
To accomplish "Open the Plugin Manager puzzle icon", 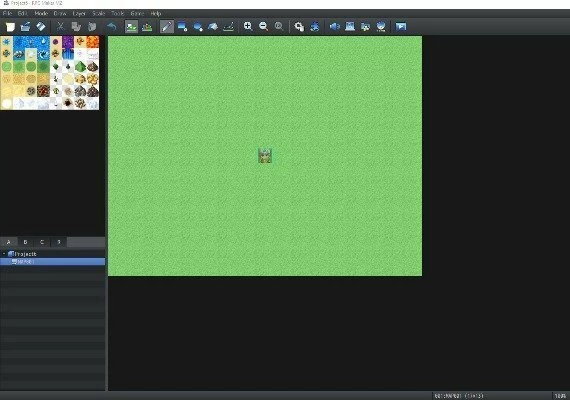I will (315, 27).
